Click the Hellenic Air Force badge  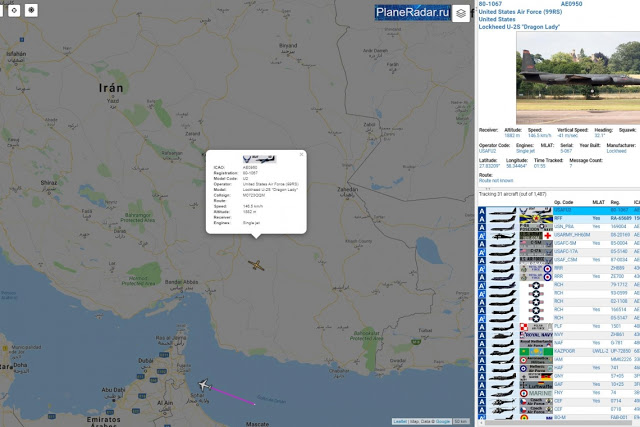536,368
